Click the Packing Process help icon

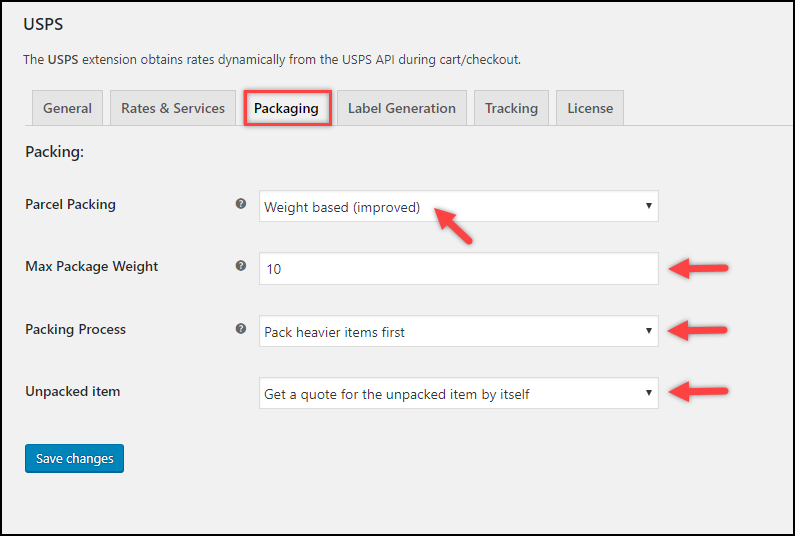[241, 329]
